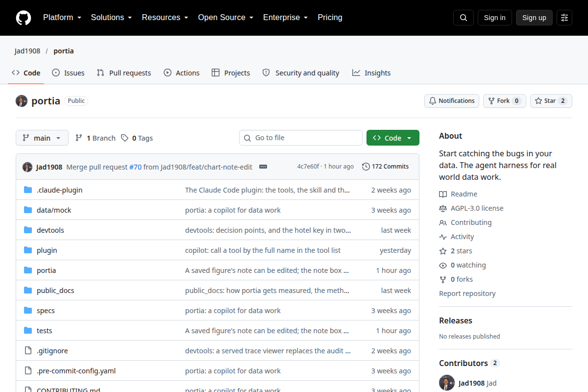This screenshot has height=392, width=588.
Task: Star the portia repository
Action: [x=551, y=101]
